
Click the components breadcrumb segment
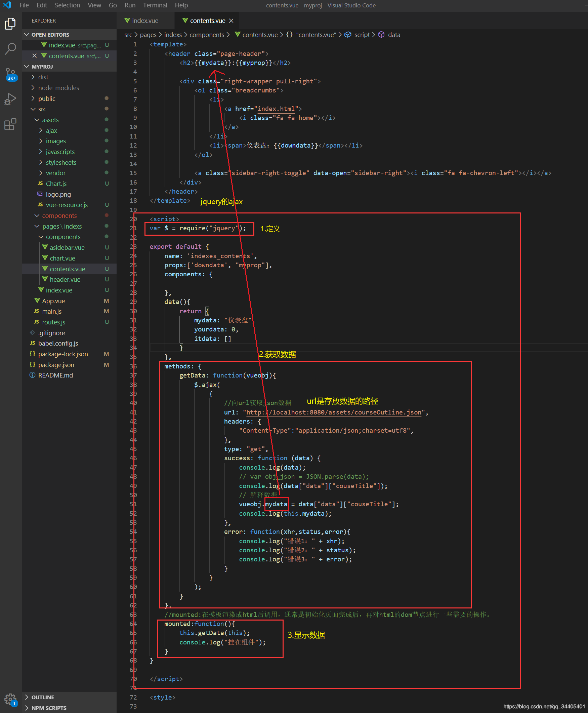[x=207, y=35]
